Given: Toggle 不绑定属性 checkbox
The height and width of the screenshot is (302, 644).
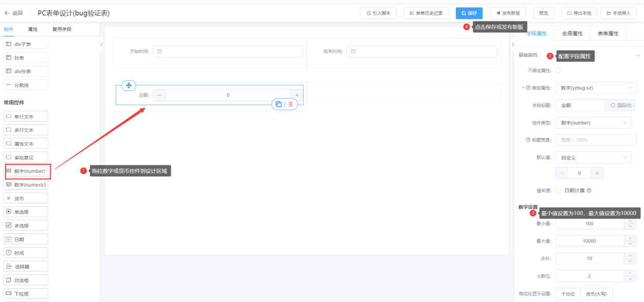Looking at the screenshot, I should point(558,70).
